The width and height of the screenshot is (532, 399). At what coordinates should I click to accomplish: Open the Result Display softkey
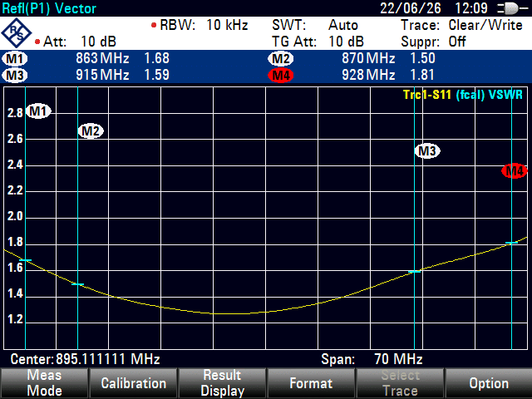(222, 383)
